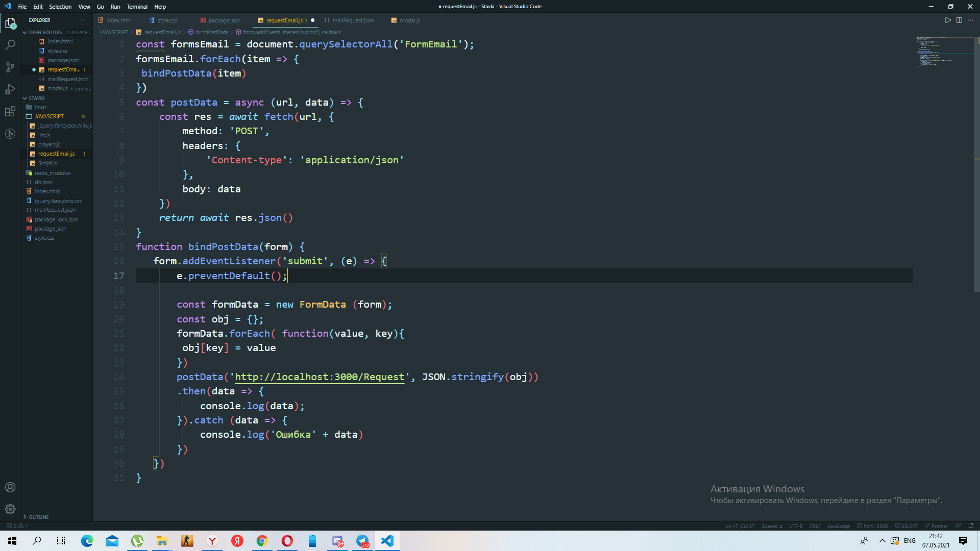Viewport: 980px width, 551px height.
Task: Open editor More Actions menu
Action: (970, 20)
